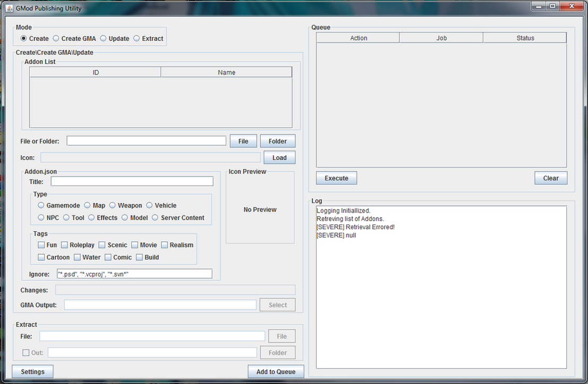Minimize the GMod Publishing Utility window
The width and height of the screenshot is (588, 384).
[x=538, y=6]
